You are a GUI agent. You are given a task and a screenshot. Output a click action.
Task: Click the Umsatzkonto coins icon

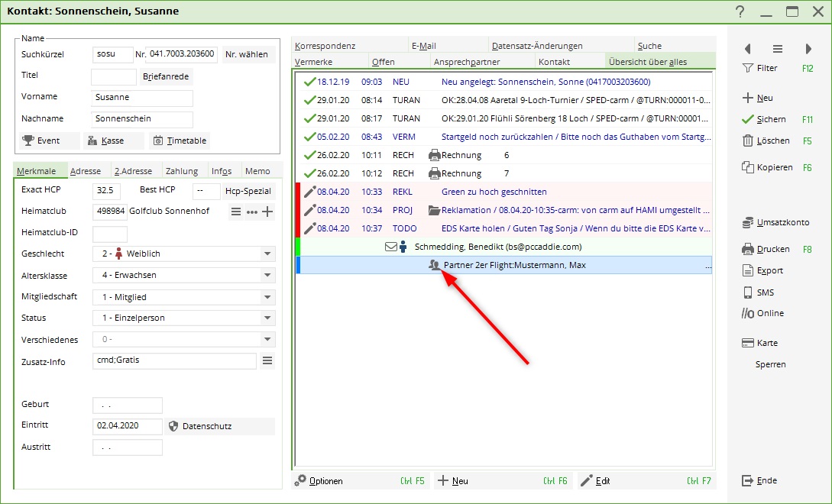click(748, 223)
